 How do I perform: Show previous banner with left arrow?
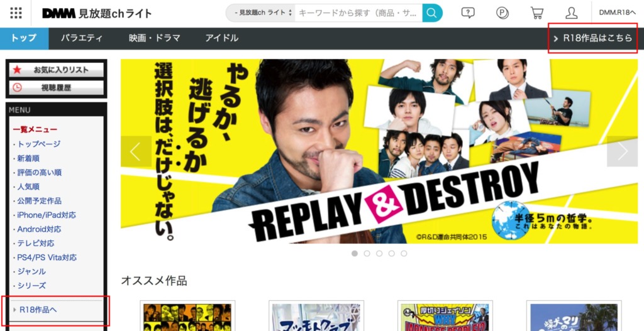tap(136, 151)
